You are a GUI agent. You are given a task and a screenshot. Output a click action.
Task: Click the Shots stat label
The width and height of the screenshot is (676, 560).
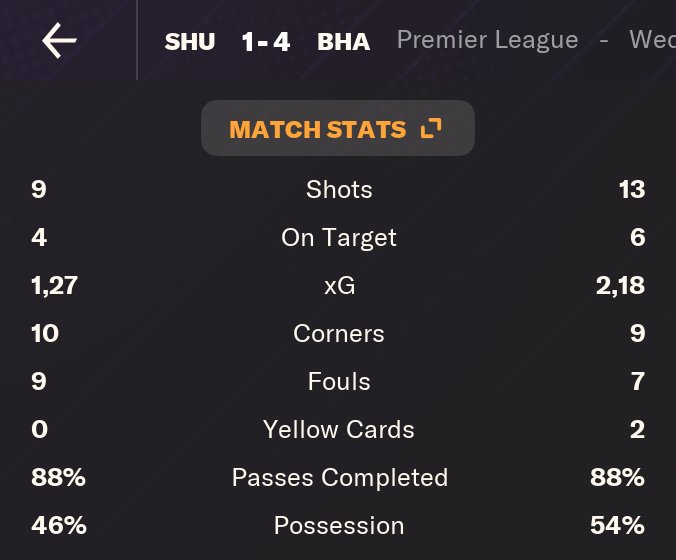(339, 190)
